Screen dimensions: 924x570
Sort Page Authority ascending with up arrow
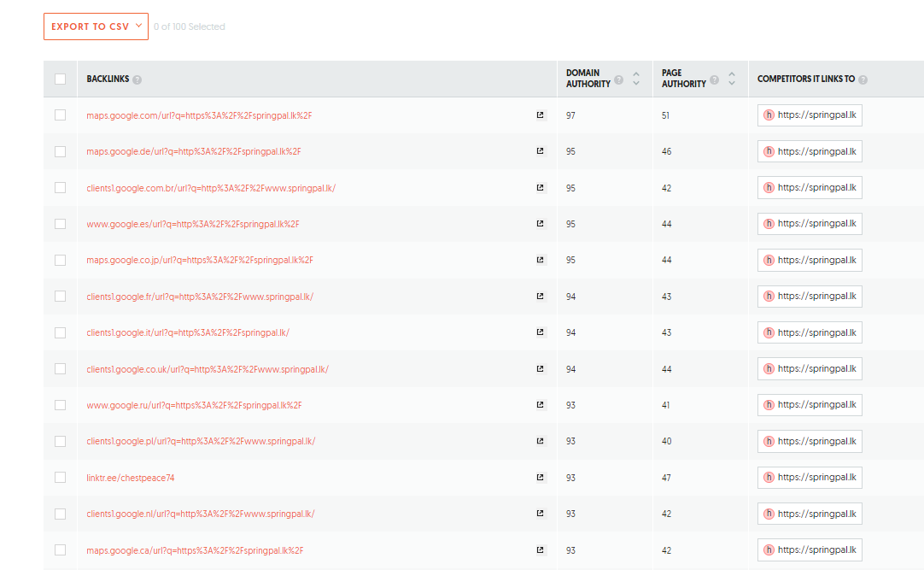[x=731, y=74]
